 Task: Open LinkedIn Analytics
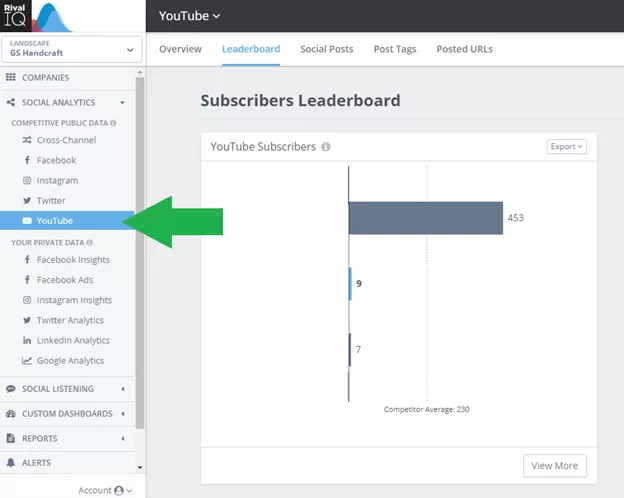73,340
